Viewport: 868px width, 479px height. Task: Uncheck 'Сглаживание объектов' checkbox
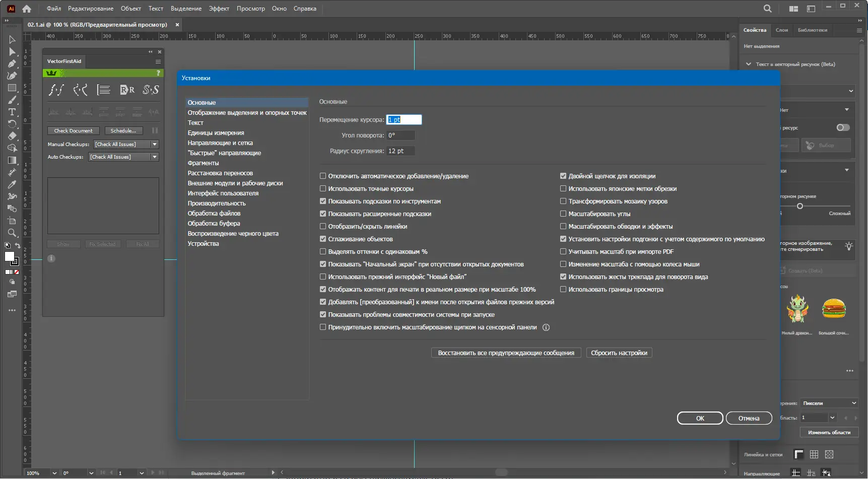click(x=323, y=239)
